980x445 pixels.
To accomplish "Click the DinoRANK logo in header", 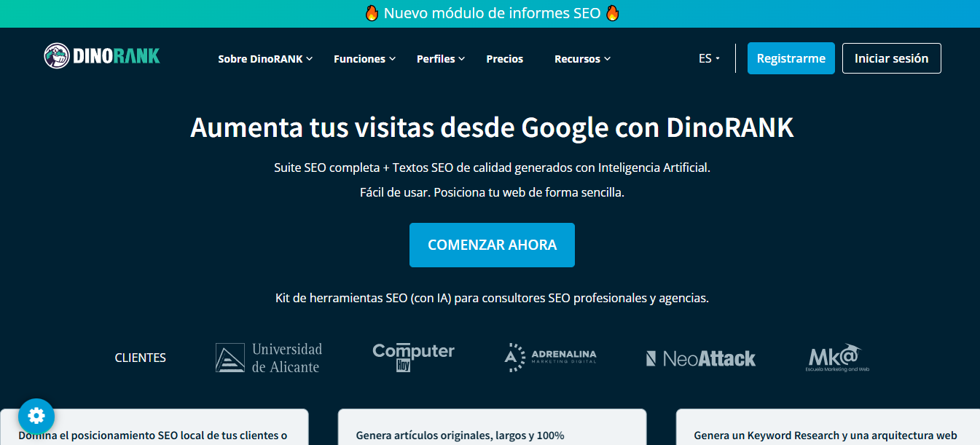I will pos(102,56).
